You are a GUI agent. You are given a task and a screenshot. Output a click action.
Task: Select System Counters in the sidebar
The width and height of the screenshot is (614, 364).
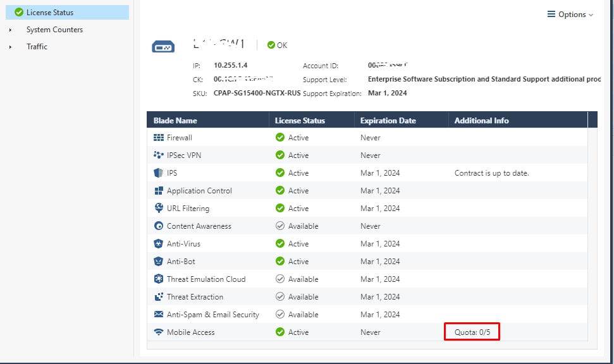[54, 30]
